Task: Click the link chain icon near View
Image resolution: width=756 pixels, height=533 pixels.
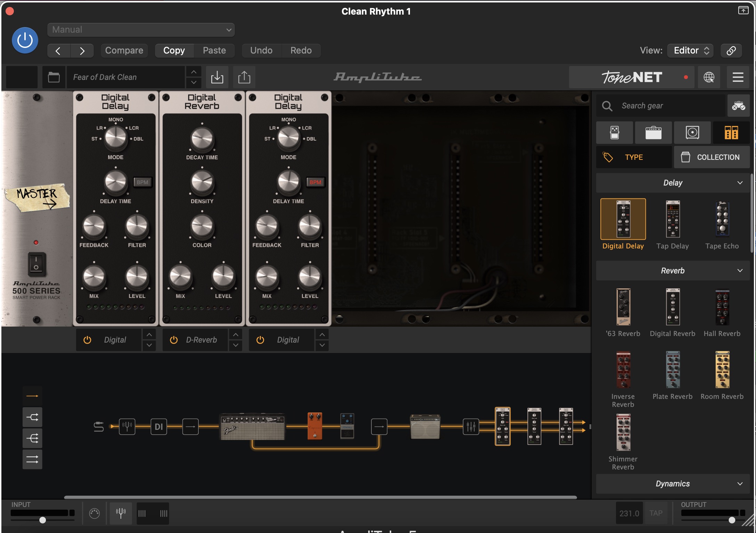Action: (731, 51)
